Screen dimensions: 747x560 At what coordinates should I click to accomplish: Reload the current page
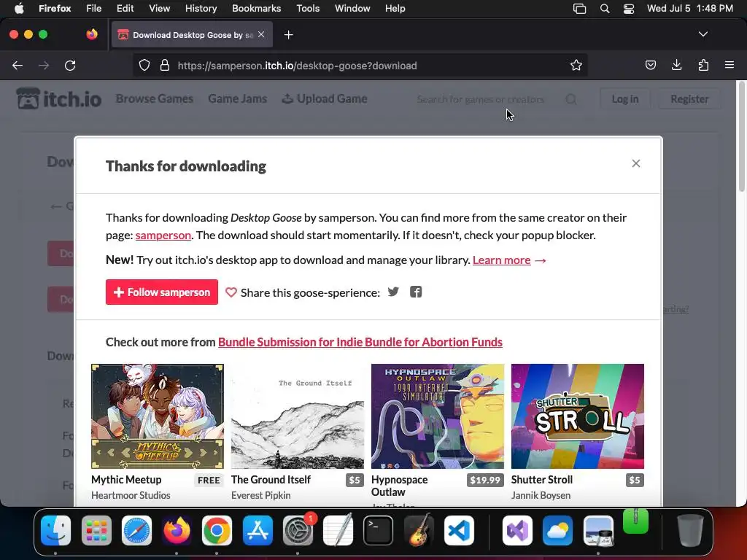pos(70,65)
